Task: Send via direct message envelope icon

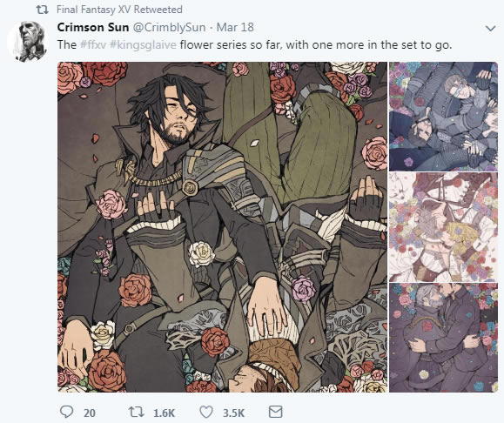Action: click(x=275, y=412)
